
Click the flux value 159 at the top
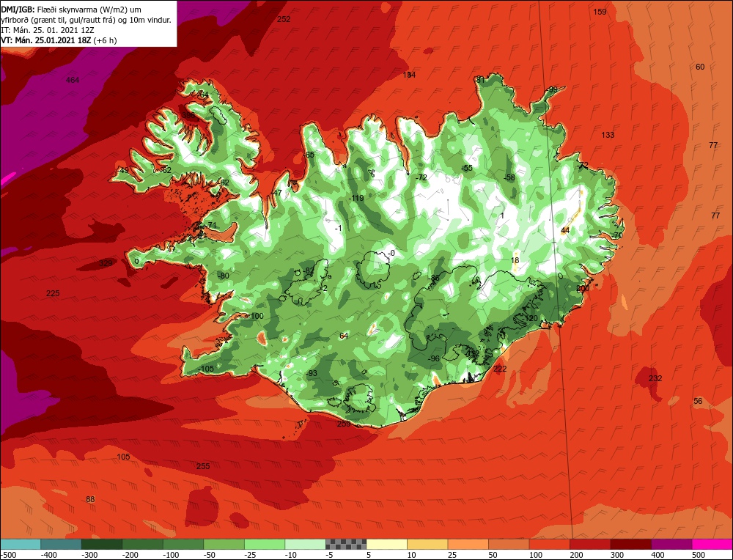pyautogui.click(x=600, y=12)
